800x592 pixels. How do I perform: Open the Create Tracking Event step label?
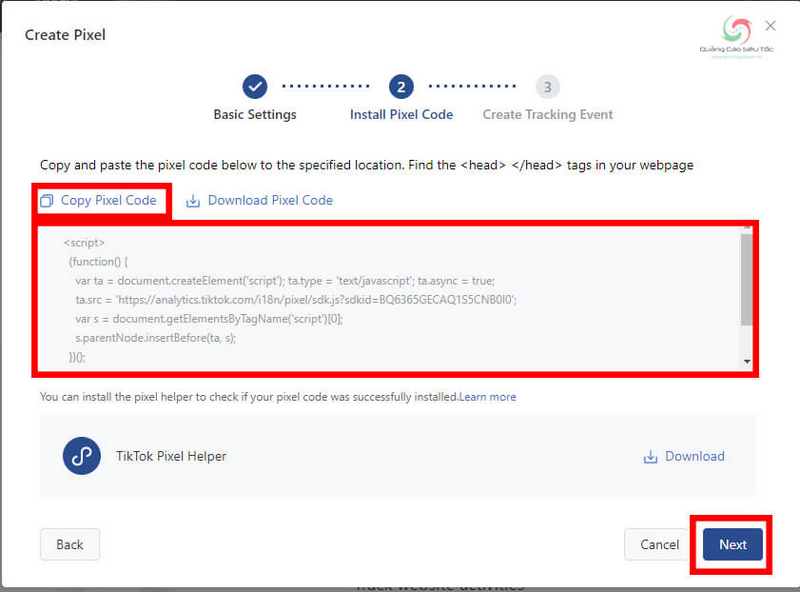(548, 114)
